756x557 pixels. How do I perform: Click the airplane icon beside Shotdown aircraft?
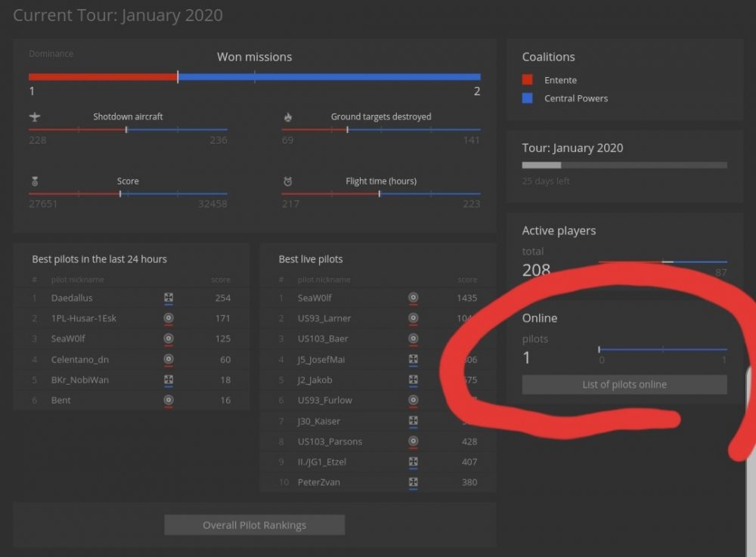click(x=34, y=117)
